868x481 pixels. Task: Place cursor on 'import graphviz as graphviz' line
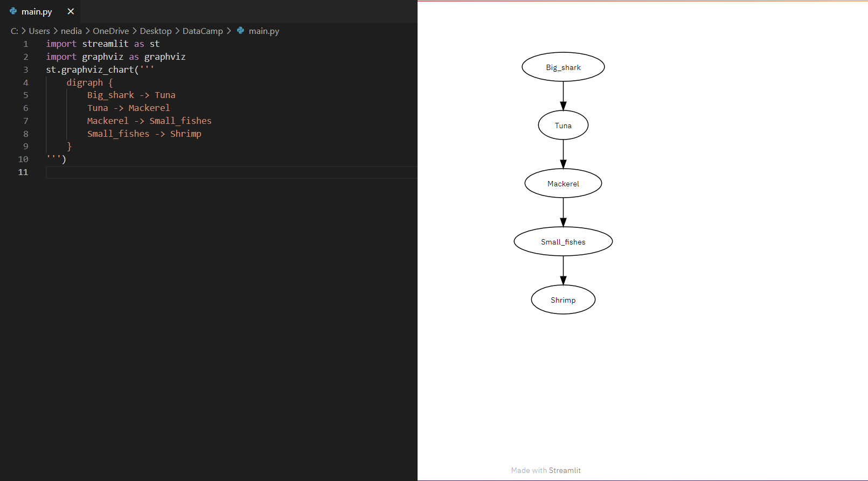(116, 57)
